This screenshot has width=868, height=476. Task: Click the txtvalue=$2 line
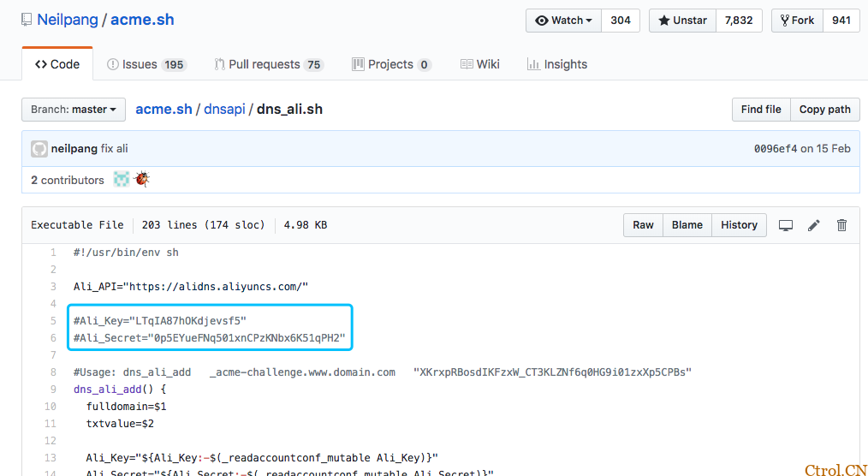pyautogui.click(x=120, y=424)
